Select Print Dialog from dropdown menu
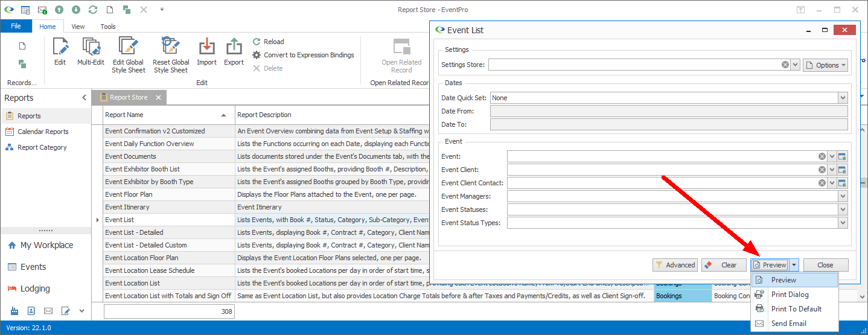The height and width of the screenshot is (335, 868). (x=794, y=295)
